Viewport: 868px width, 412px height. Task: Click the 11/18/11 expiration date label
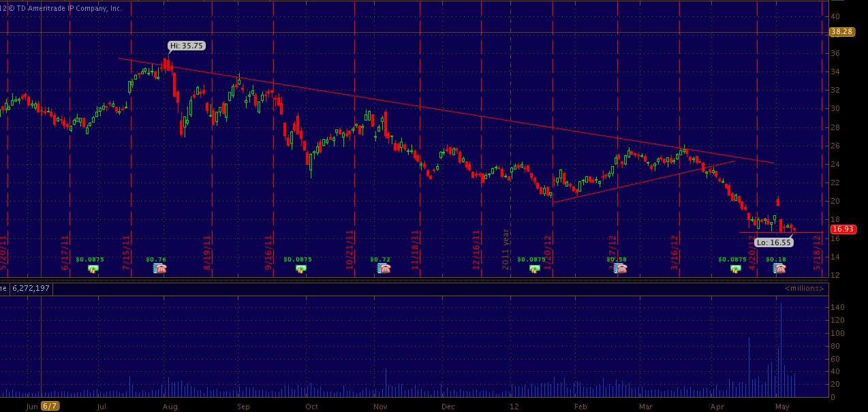click(414, 250)
